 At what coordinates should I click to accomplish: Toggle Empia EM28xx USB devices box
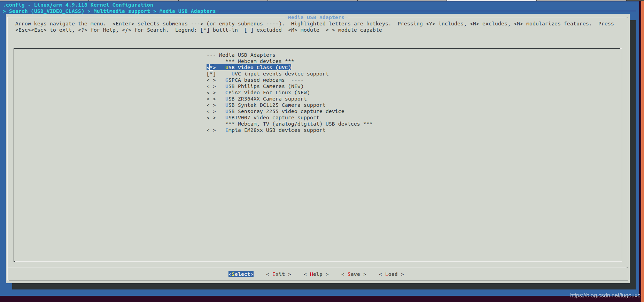click(211, 130)
